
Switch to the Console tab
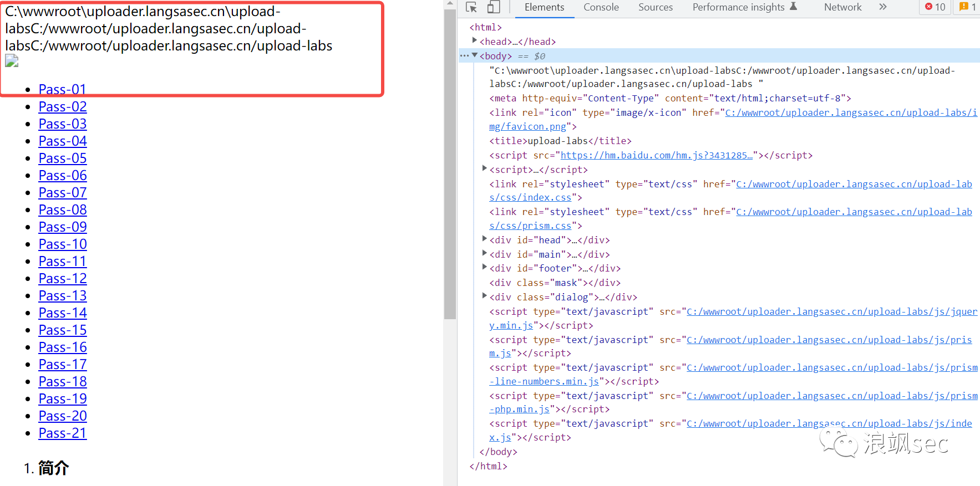pyautogui.click(x=601, y=7)
